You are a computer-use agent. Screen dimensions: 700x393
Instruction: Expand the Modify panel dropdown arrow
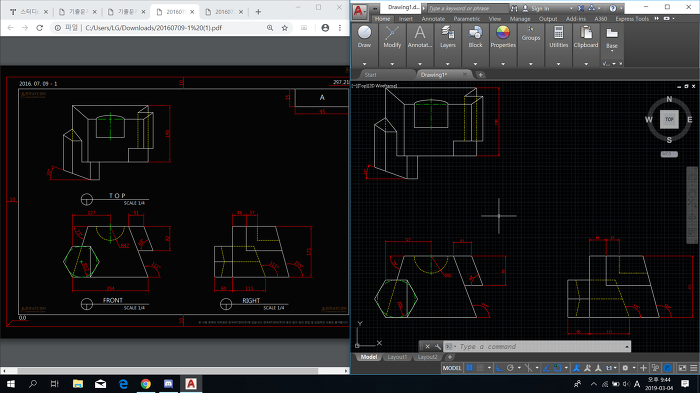coord(392,64)
